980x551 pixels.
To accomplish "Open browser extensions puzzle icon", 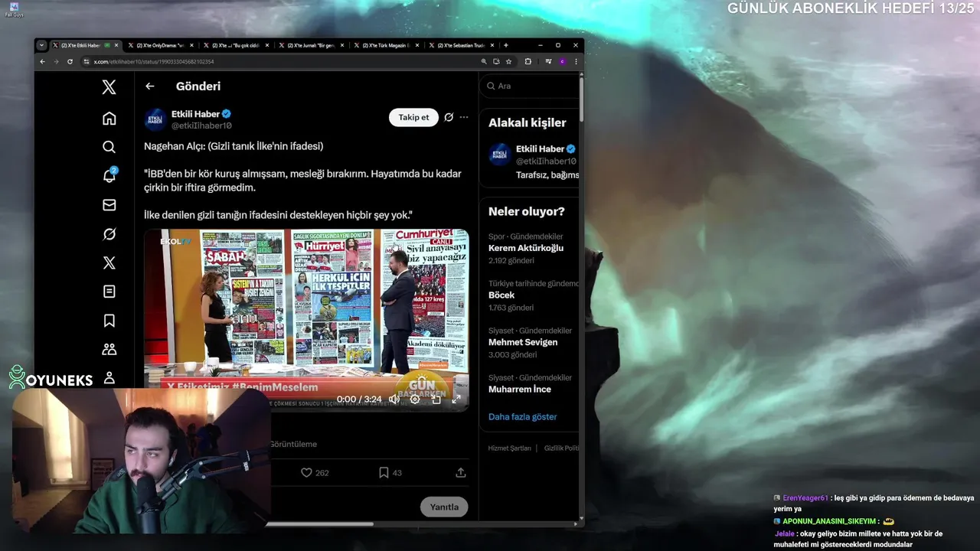I will click(x=528, y=61).
